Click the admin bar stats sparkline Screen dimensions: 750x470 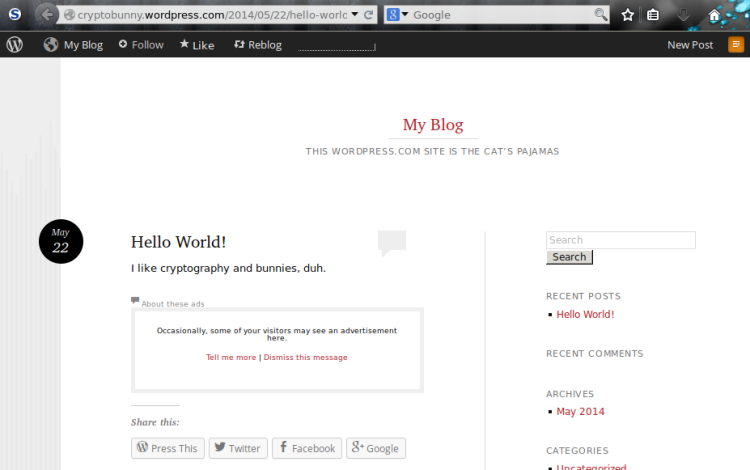[337, 46]
